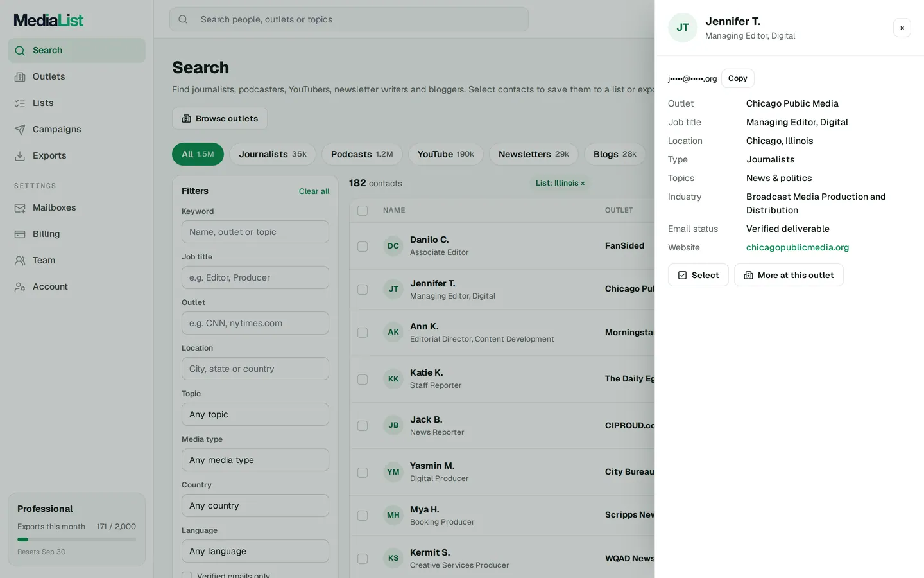924x578 pixels.
Task: Click the Mailboxes envelope icon
Action: 20,208
